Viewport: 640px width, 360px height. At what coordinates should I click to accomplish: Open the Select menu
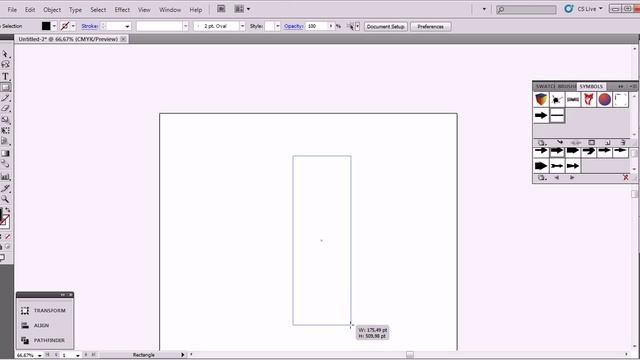[98, 9]
